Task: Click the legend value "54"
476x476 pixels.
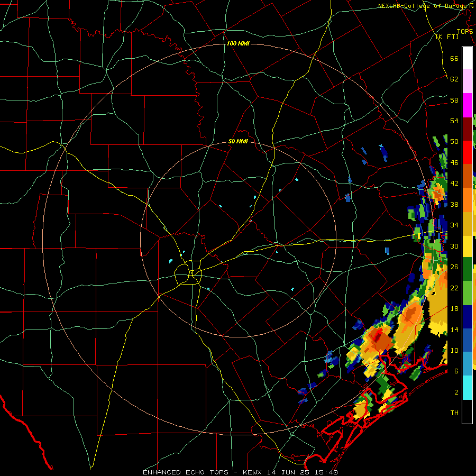Action: click(x=454, y=121)
